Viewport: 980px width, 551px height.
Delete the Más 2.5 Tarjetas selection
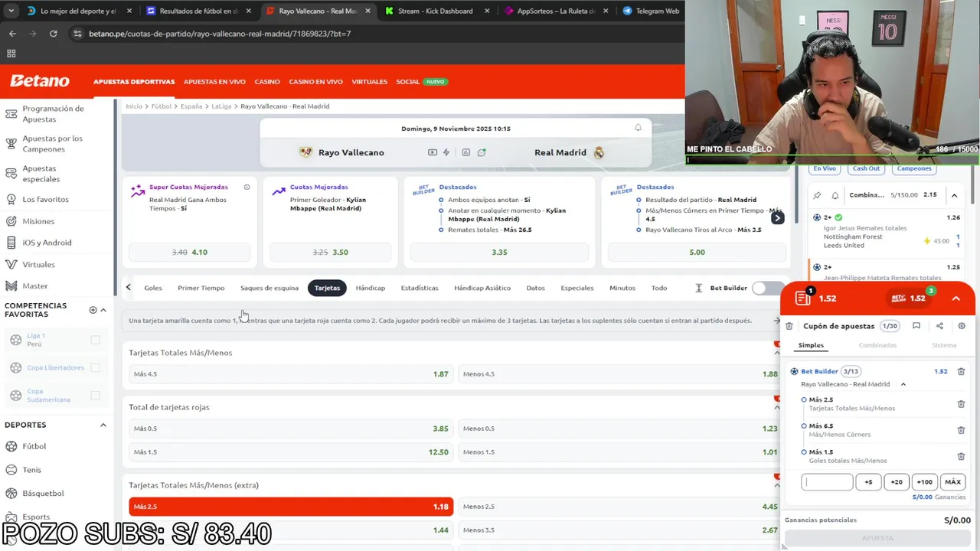point(961,404)
